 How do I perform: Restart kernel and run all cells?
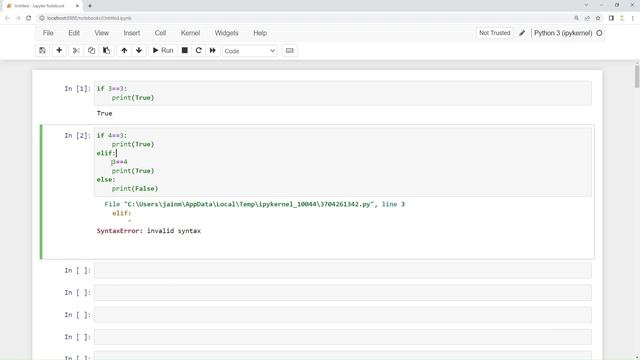pyautogui.click(x=213, y=51)
